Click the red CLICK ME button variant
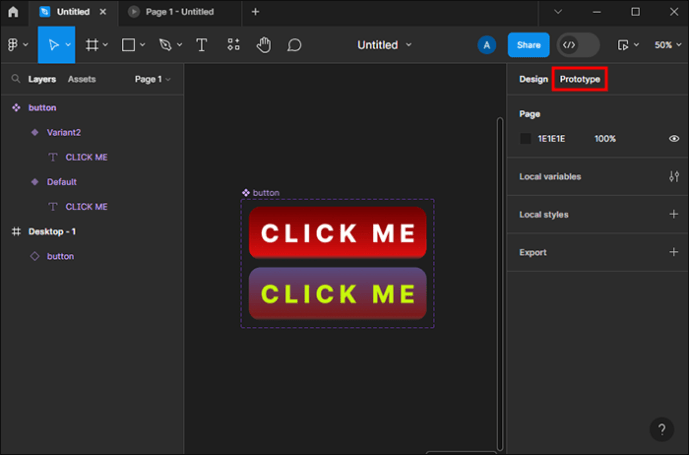 tap(337, 233)
